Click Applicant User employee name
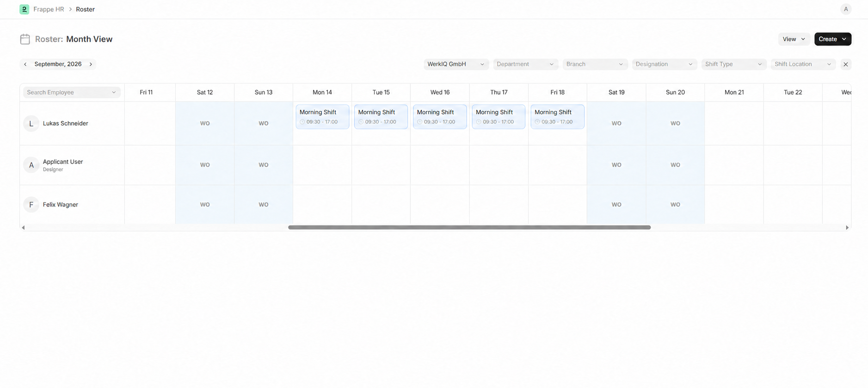Viewport: 868px width, 388px height. [63, 162]
